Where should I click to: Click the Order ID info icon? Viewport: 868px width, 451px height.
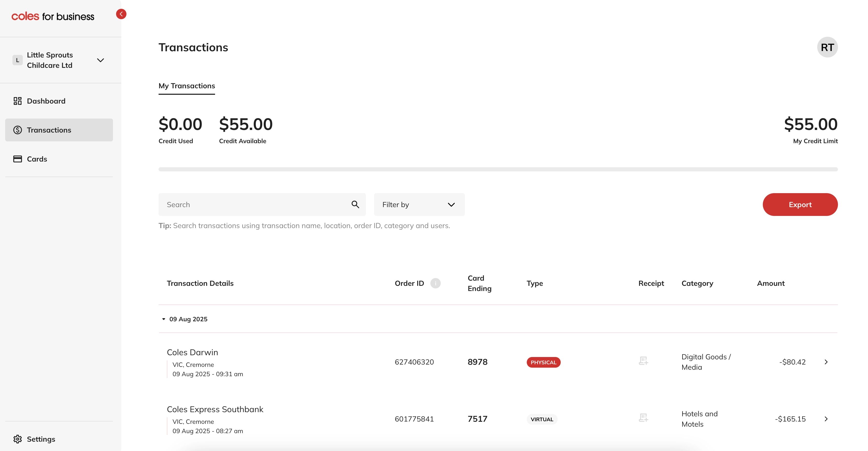[435, 283]
